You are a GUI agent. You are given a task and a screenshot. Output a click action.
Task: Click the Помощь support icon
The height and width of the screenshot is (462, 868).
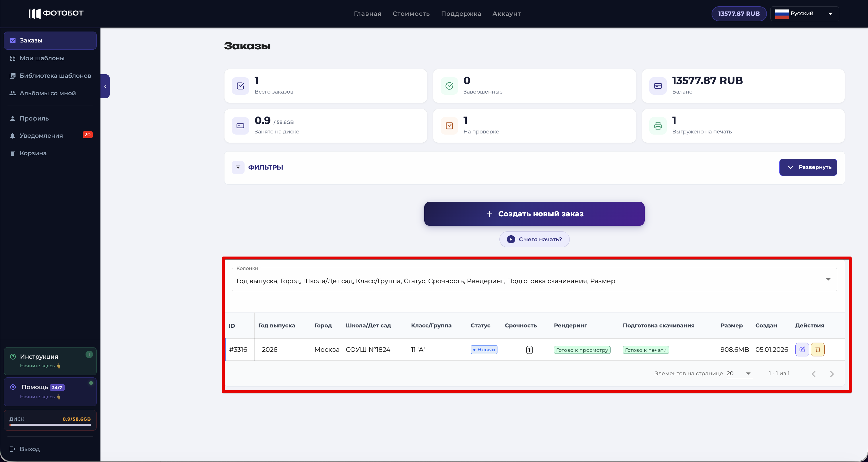tap(13, 387)
